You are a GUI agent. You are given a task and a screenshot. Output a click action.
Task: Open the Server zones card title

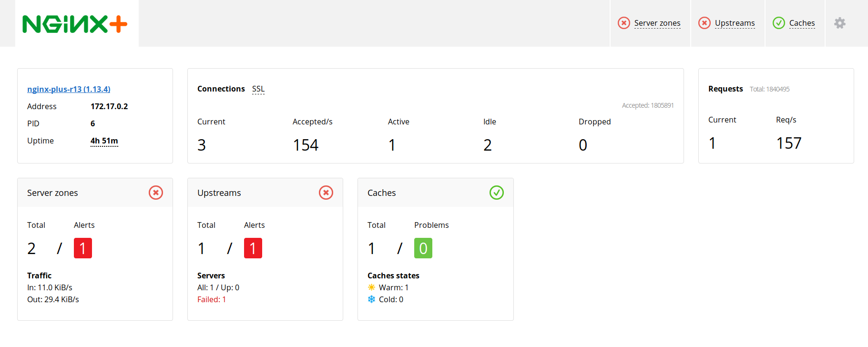click(52, 193)
